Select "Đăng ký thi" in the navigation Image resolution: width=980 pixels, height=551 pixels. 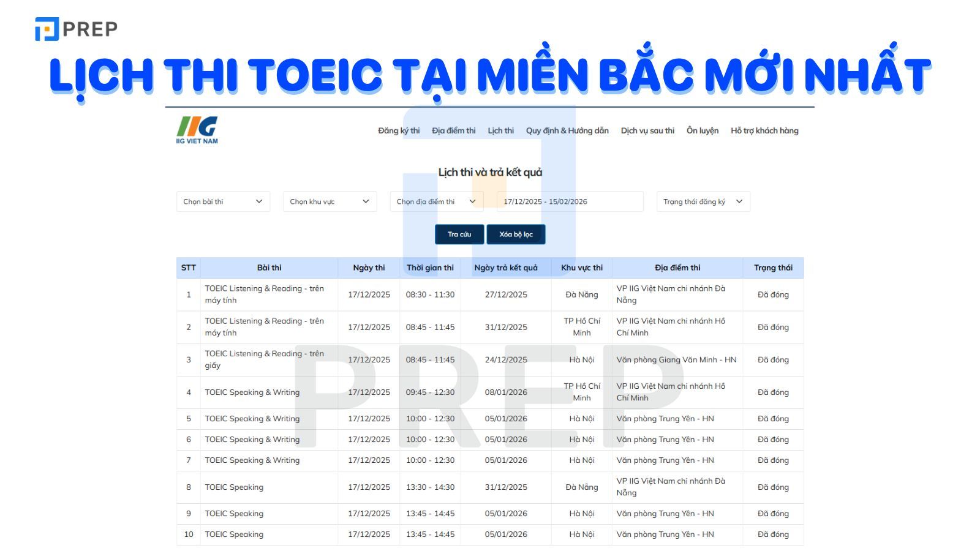coord(398,130)
